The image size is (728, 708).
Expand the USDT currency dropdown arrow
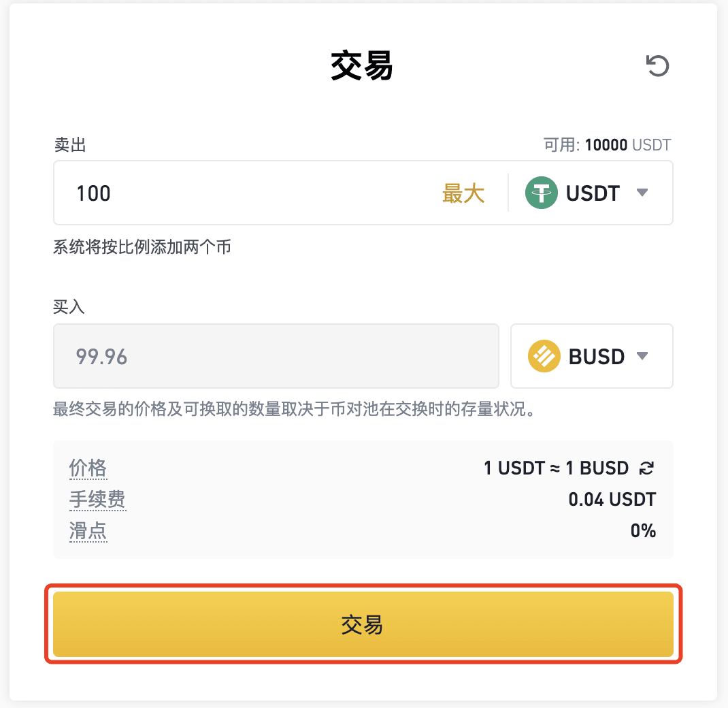coord(642,193)
